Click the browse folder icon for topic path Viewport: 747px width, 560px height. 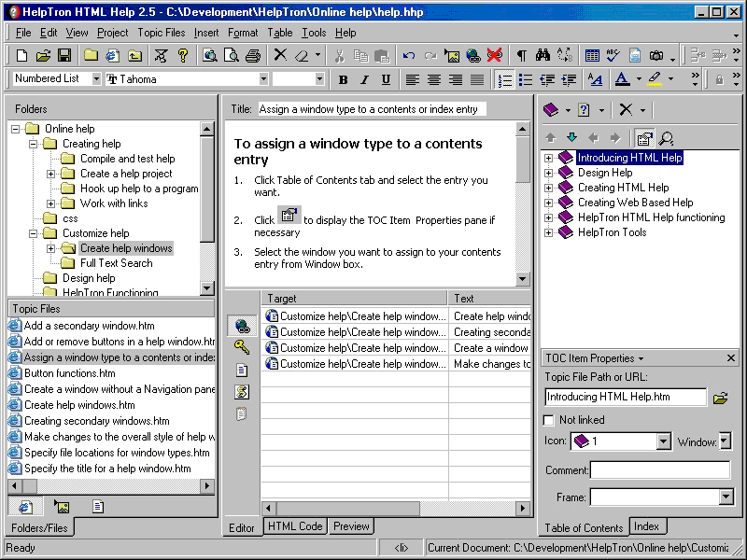tap(720, 398)
